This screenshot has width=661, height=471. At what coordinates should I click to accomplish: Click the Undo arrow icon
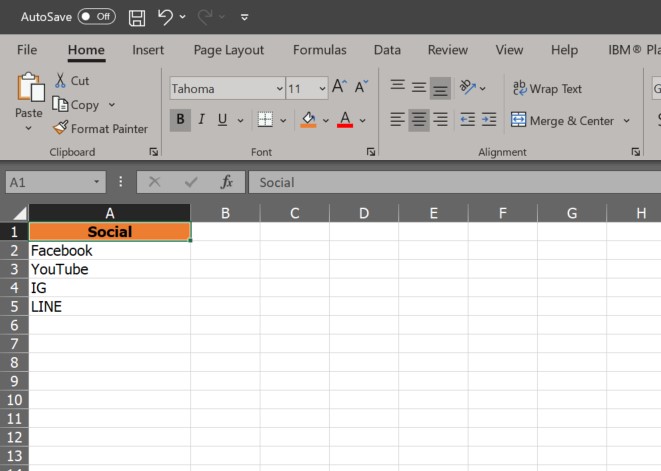coord(166,17)
